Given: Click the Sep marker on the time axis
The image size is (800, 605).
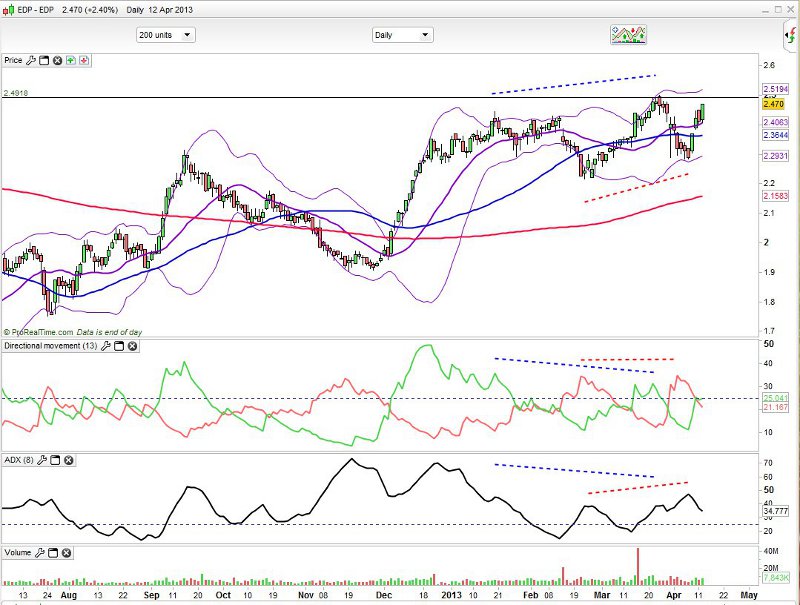Looking at the screenshot, I should (x=152, y=595).
